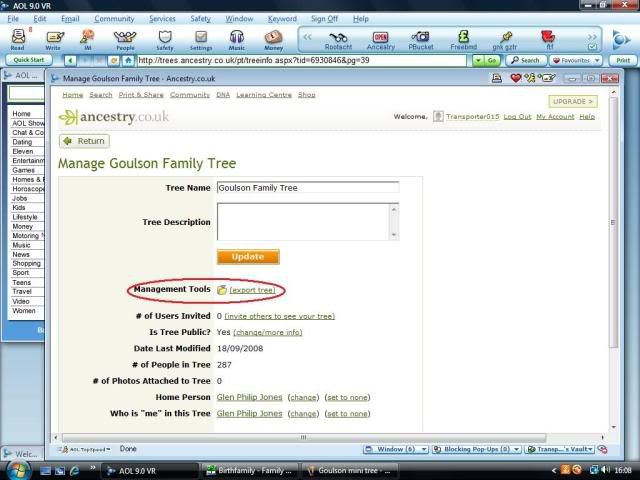Image resolution: width=640 pixels, height=480 pixels.
Task: Open the PBucket camera shortcut
Action: point(421,40)
